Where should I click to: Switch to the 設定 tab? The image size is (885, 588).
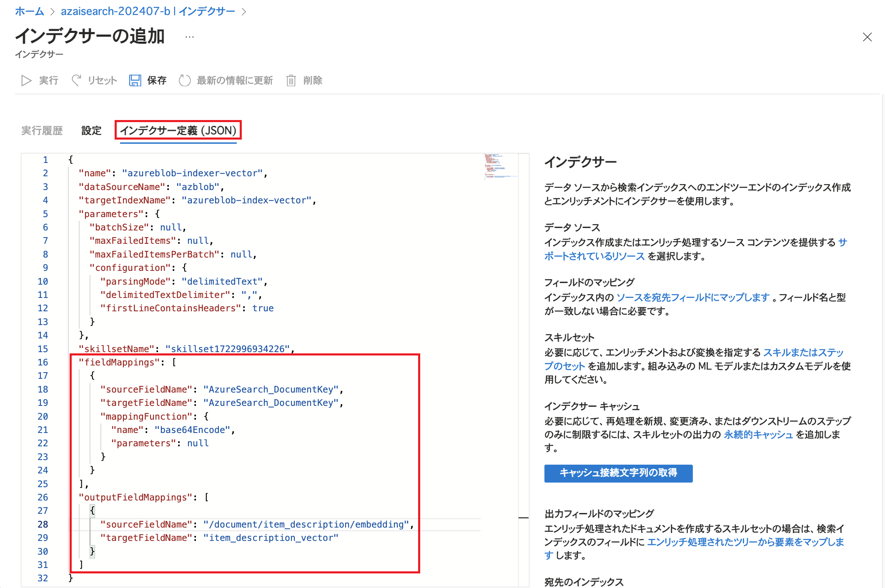click(x=91, y=131)
